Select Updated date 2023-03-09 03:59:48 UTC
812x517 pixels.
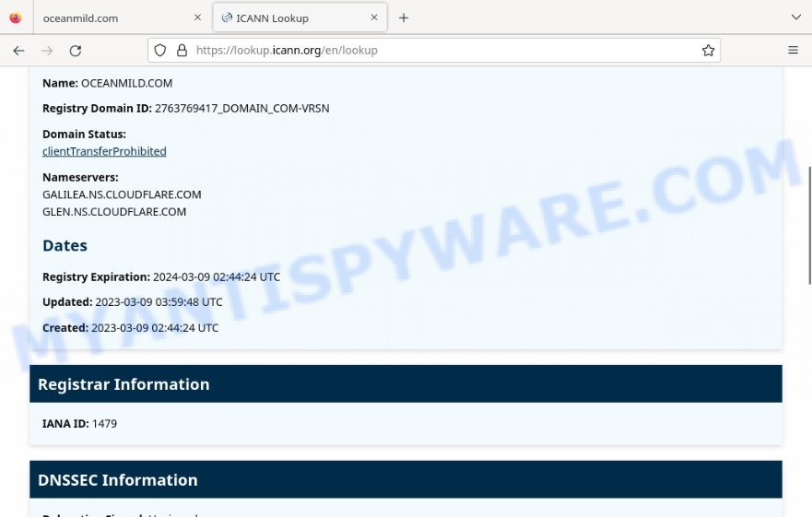click(x=159, y=302)
